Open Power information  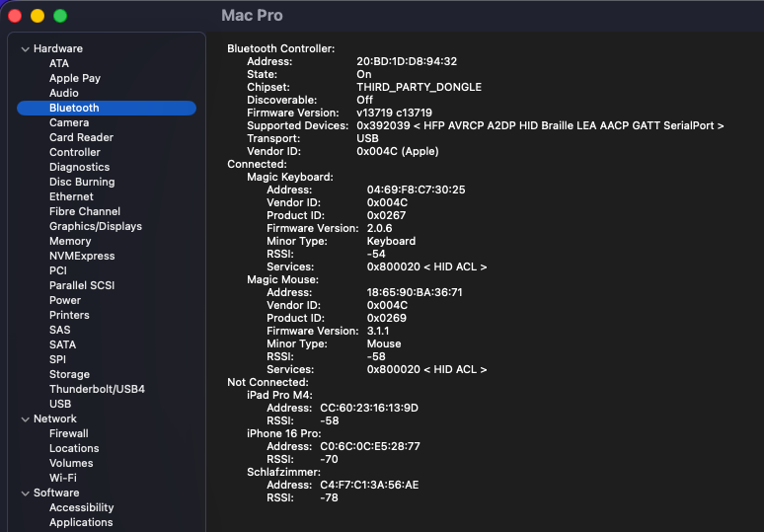coord(65,300)
